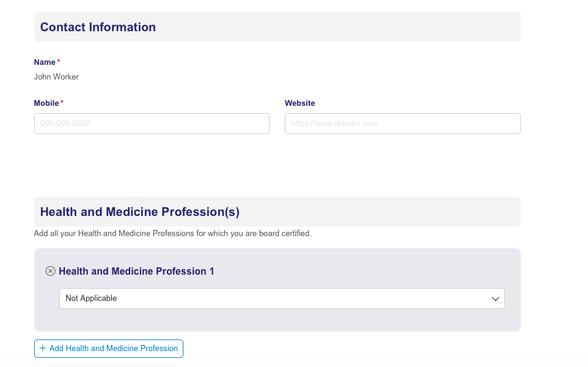Click the Name field label

(45, 62)
